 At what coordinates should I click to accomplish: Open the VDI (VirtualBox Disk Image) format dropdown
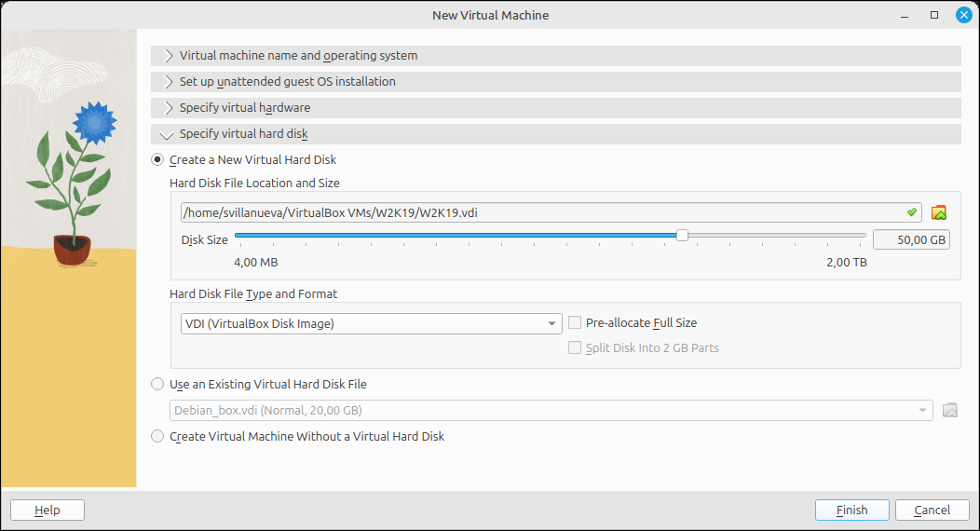372,323
